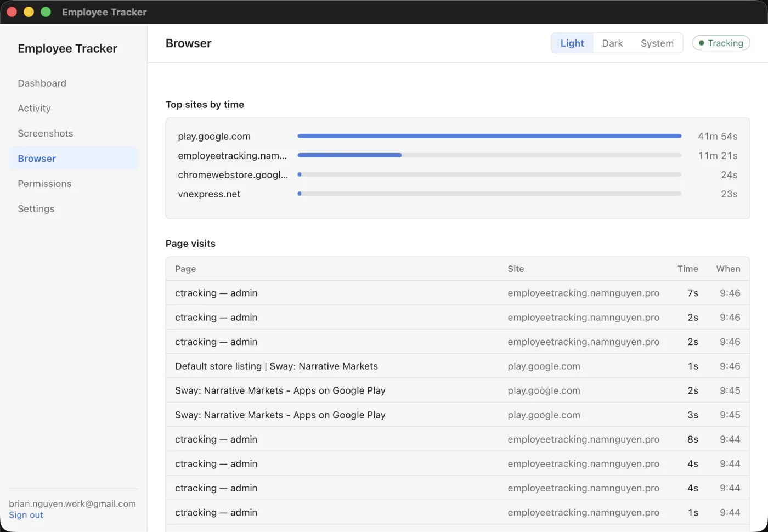
Task: Open Permissions in the sidebar
Action: click(73, 184)
